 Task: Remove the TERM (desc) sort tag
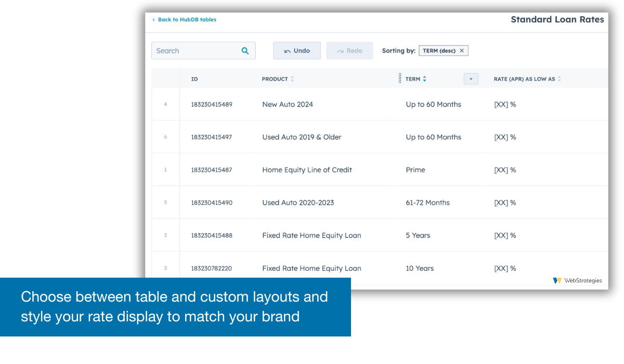pyautogui.click(x=462, y=50)
